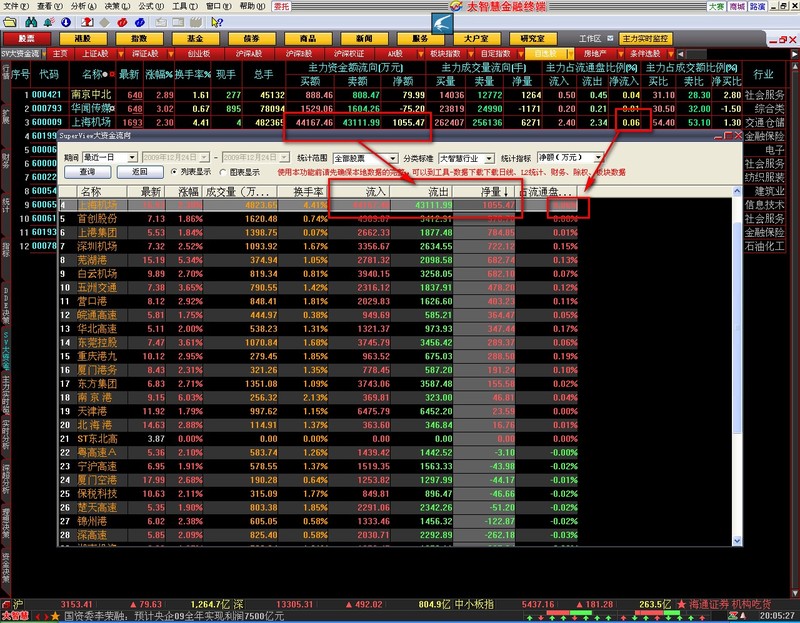Click the SuperView list scroll-up arrow
The width and height of the screenshot is (800, 623).
pos(737,191)
